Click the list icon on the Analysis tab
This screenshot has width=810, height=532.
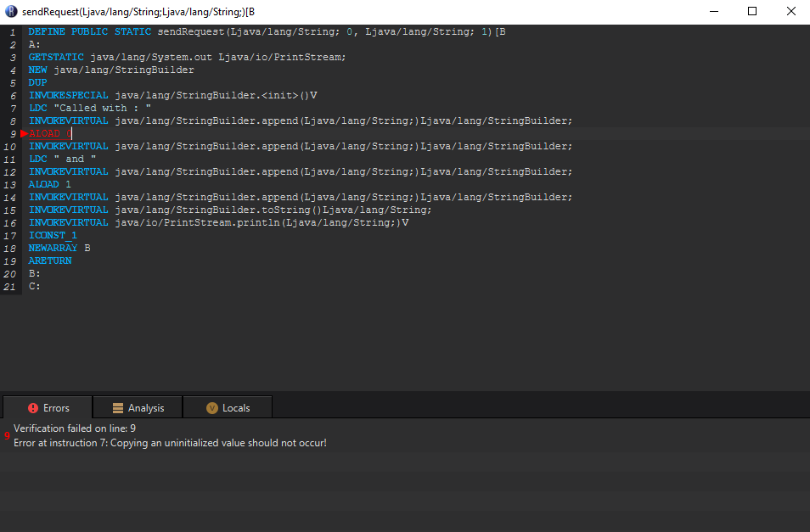click(115, 407)
